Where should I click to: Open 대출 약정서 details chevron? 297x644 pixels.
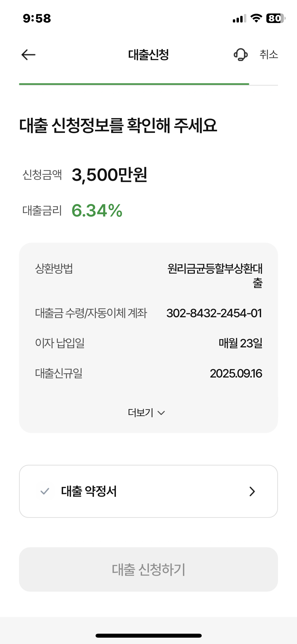(252, 491)
